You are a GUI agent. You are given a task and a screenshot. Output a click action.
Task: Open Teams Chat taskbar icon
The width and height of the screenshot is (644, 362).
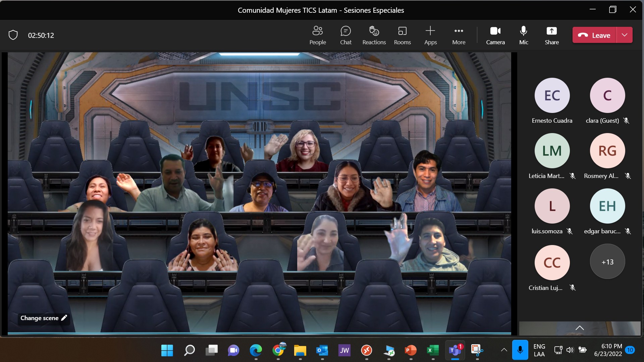(x=233, y=351)
